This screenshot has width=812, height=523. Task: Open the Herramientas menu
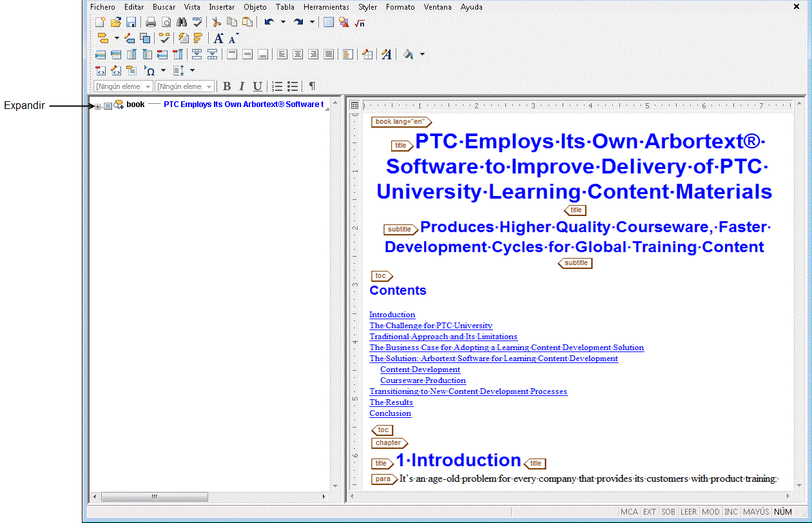(x=326, y=7)
